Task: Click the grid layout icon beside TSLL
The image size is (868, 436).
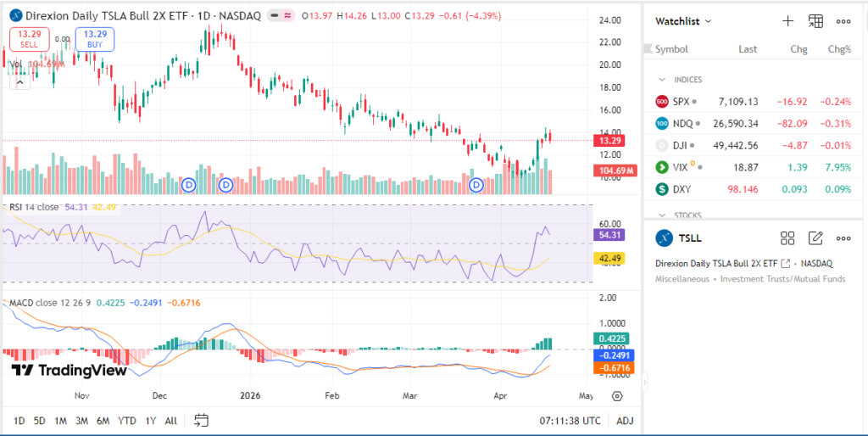Action: 787,238
